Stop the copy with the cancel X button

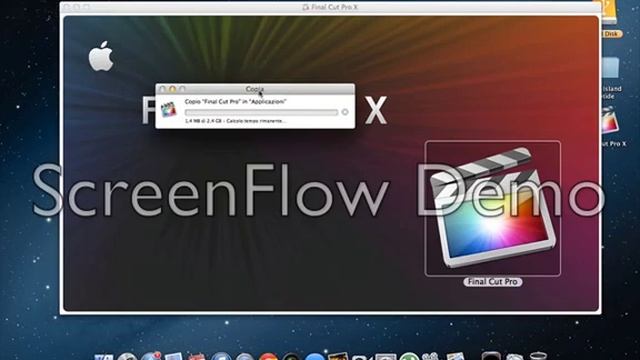[345, 112]
